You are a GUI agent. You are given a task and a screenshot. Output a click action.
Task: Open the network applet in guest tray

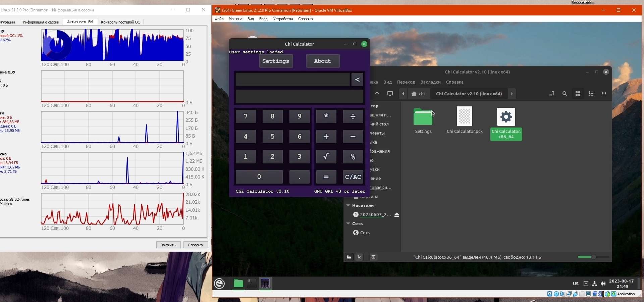click(x=594, y=284)
